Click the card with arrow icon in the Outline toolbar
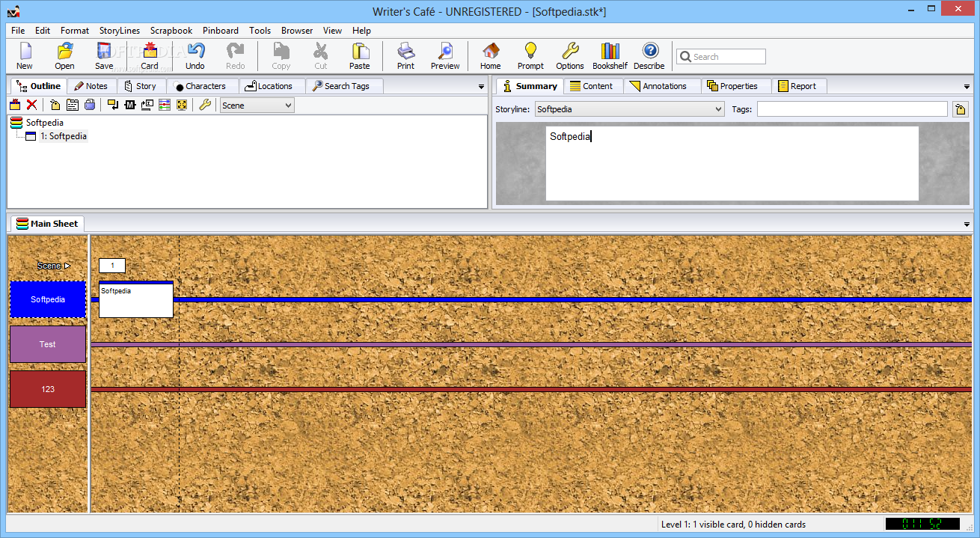Screen dimensions: 980x538 pyautogui.click(x=147, y=105)
